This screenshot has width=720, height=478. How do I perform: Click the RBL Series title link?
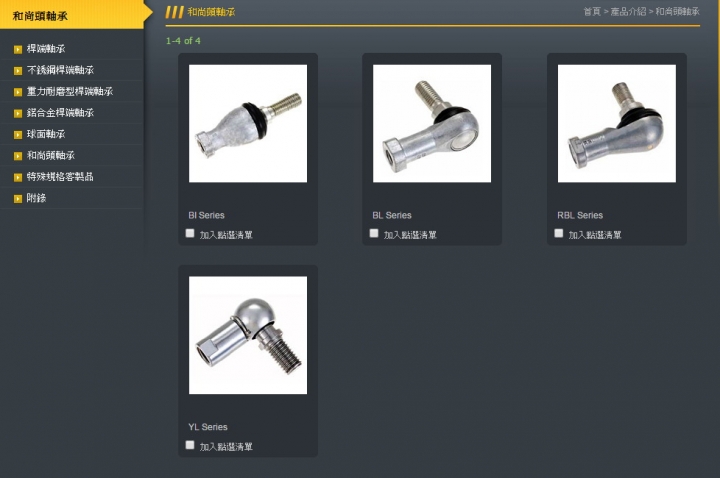(580, 215)
